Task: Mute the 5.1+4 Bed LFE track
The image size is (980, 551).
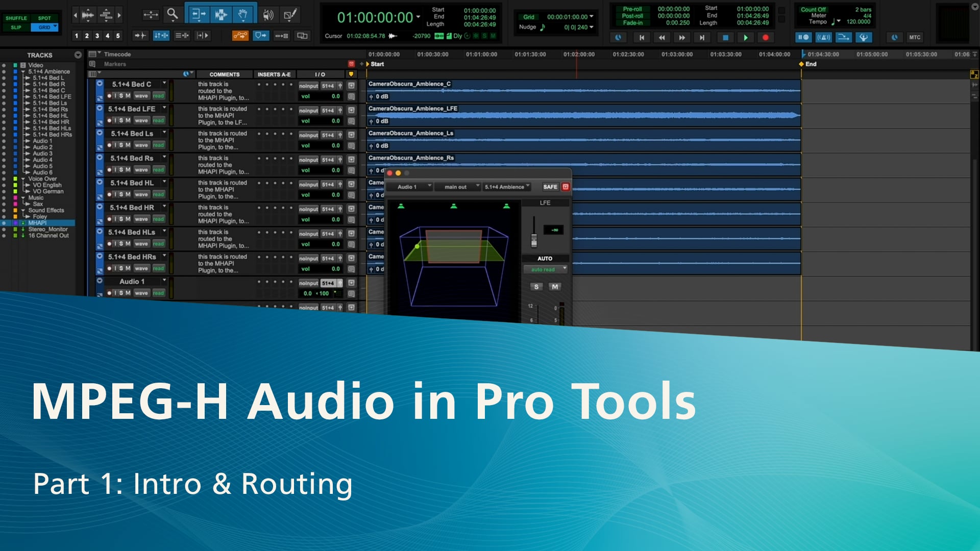Action: [128, 120]
